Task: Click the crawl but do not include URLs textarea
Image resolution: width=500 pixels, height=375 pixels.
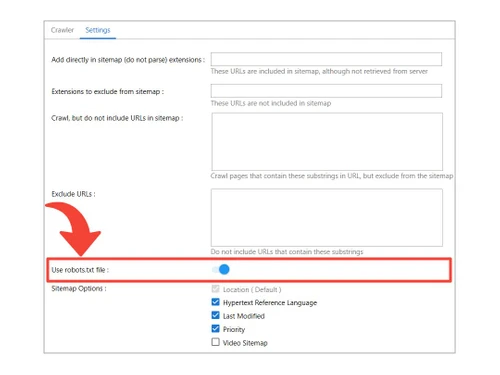Action: (x=327, y=142)
